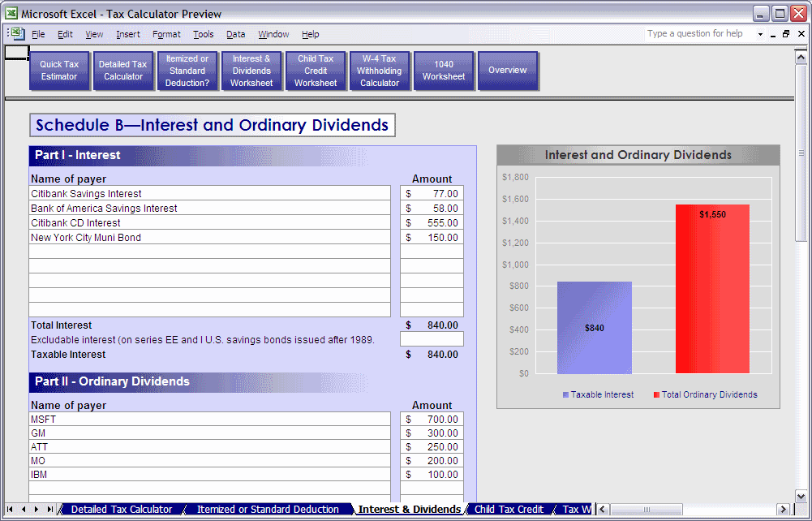Click the 150.00 amount cell
This screenshot has width=812, height=521.
[x=432, y=237]
